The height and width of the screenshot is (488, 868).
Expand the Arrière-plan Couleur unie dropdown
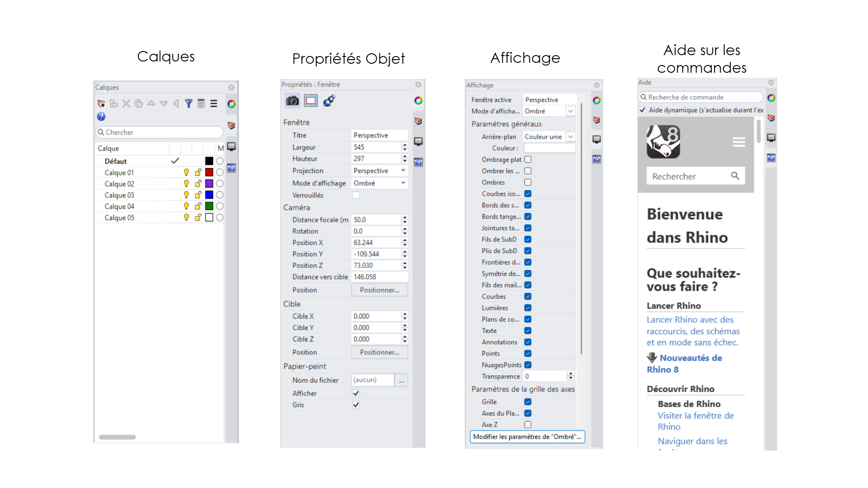click(571, 136)
